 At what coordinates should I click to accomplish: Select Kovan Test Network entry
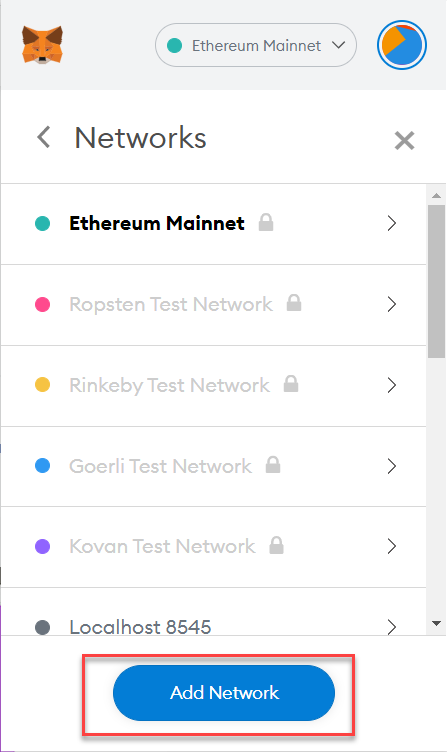[213, 547]
